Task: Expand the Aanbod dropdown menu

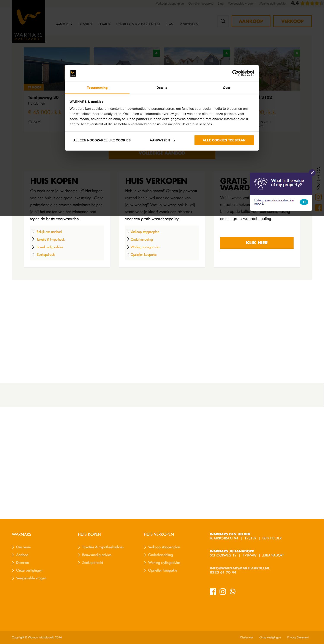Action: [x=64, y=24]
